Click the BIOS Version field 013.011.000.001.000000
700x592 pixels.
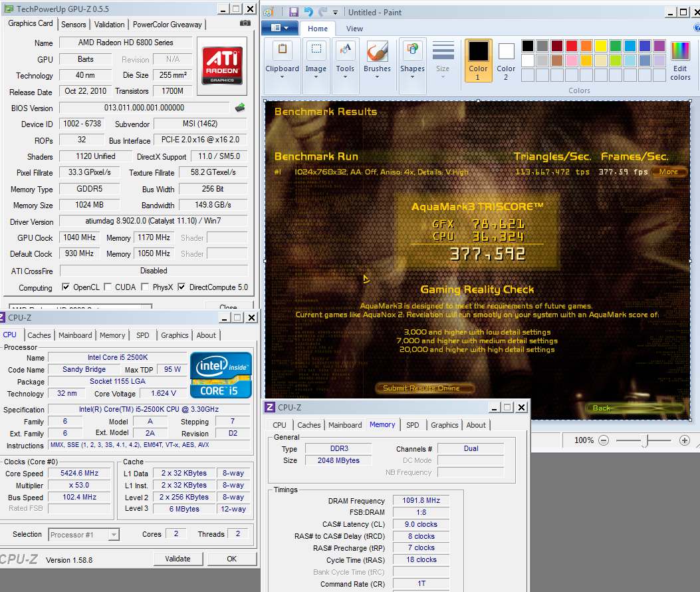coord(144,108)
